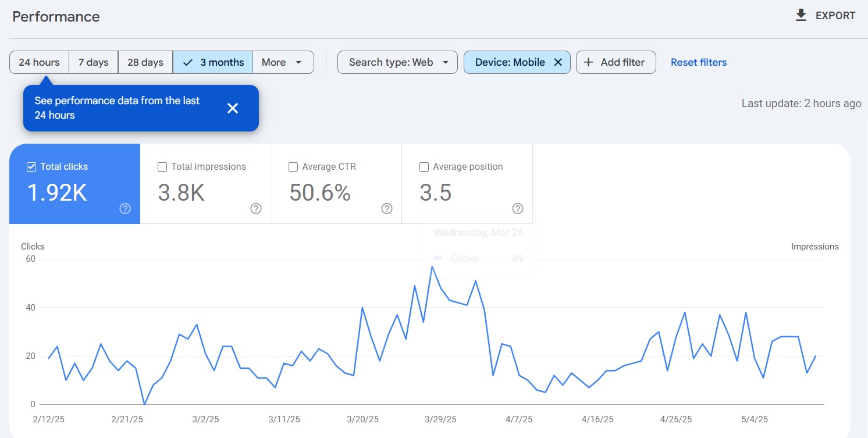Close the 24 hours tooltip popup

coord(233,108)
